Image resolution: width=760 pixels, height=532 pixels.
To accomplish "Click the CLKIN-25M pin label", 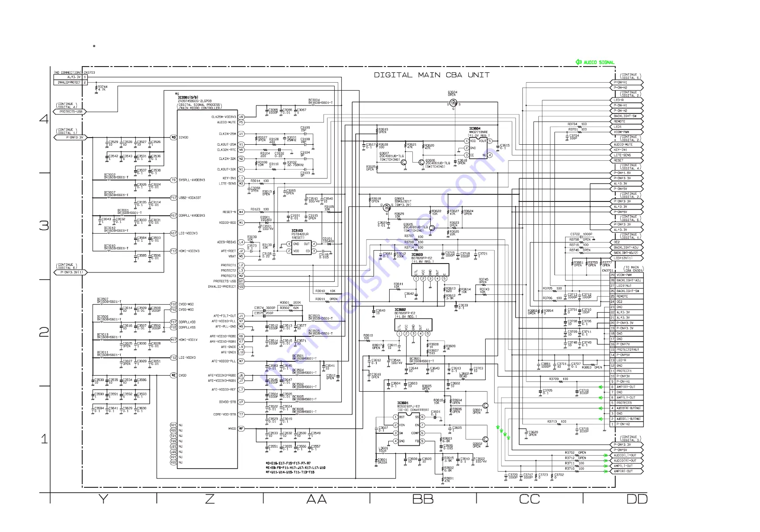I will coord(227,134).
